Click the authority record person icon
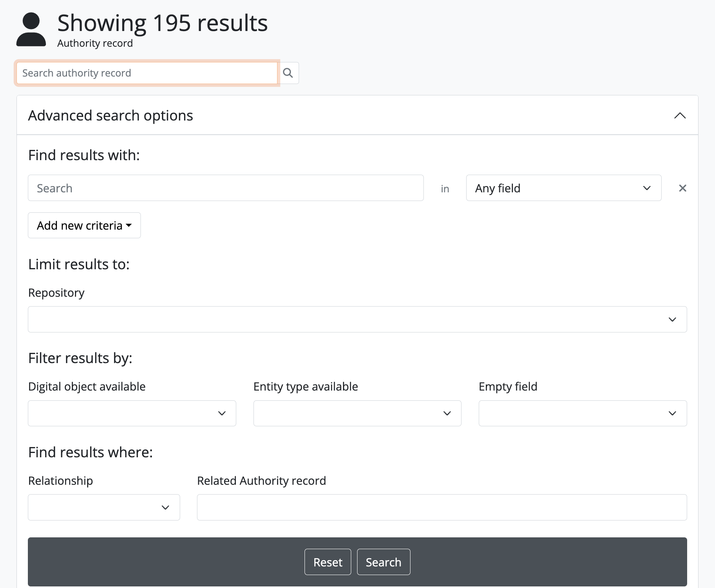The height and width of the screenshot is (588, 715). pos(31,29)
